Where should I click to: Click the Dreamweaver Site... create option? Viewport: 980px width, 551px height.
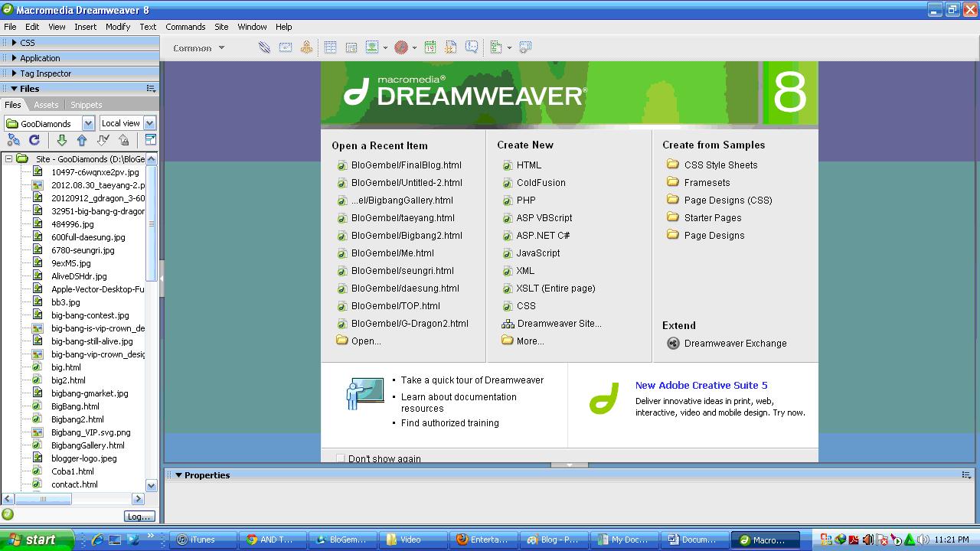pos(560,324)
